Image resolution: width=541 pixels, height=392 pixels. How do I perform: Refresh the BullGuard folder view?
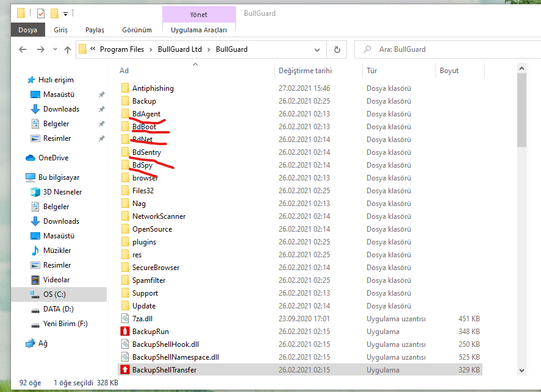[x=337, y=49]
